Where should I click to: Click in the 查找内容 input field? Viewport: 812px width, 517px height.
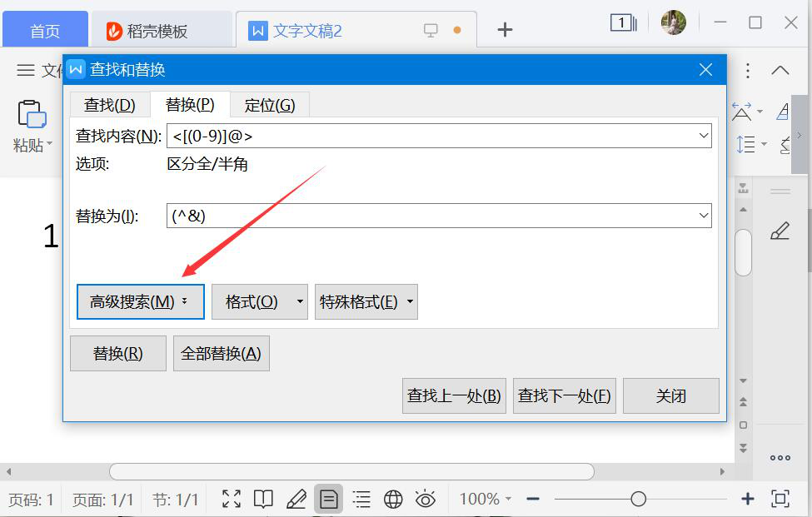coord(439,136)
